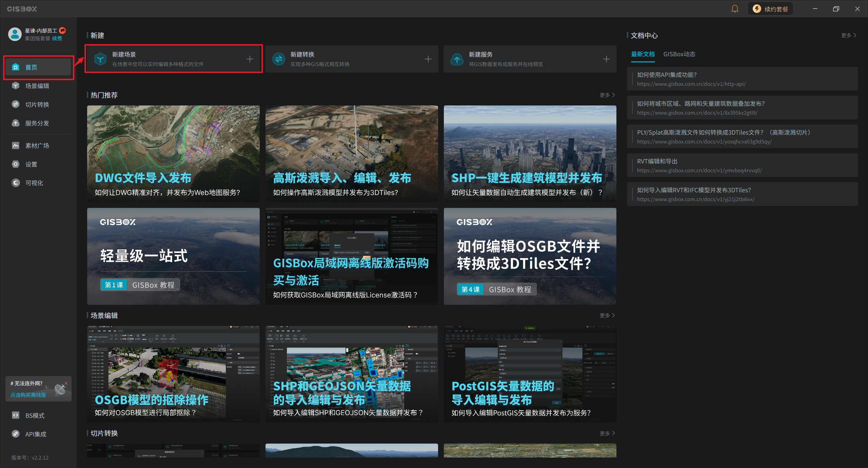
Task: Click the 可视化 icon in sidebar
Action: (16, 183)
